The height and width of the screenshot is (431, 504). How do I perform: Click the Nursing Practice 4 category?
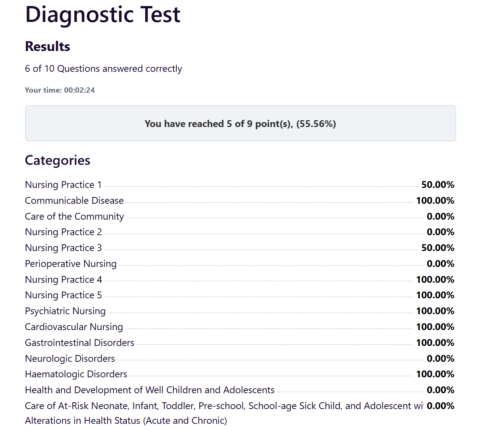coord(240,280)
